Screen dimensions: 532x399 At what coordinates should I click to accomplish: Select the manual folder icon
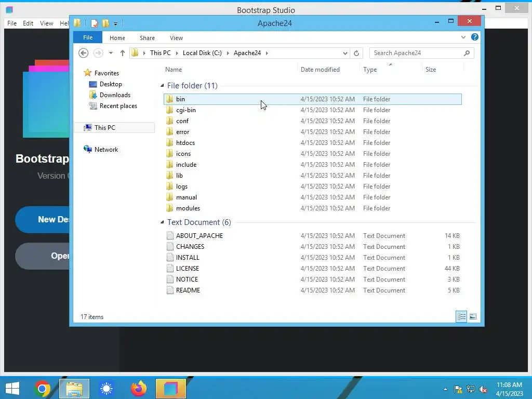point(170,197)
